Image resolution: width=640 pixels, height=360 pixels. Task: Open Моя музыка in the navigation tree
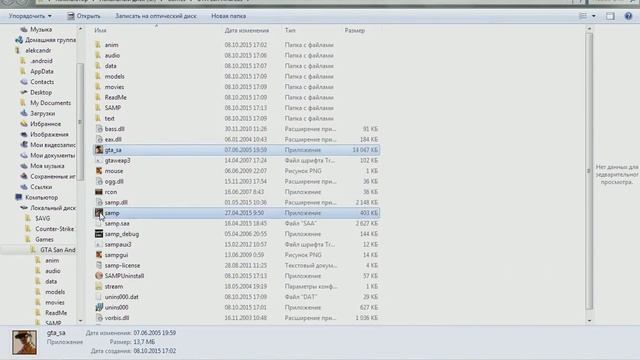[x=47, y=166]
